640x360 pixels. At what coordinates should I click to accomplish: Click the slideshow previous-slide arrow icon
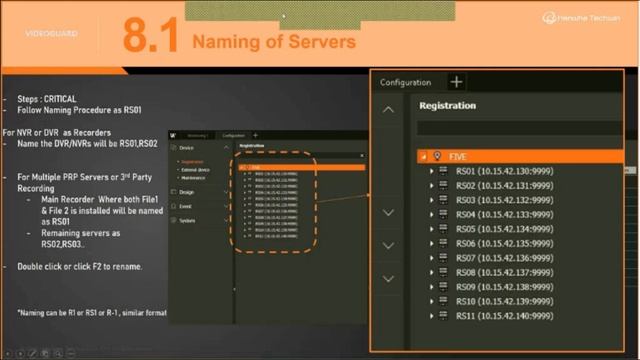tap(7, 353)
